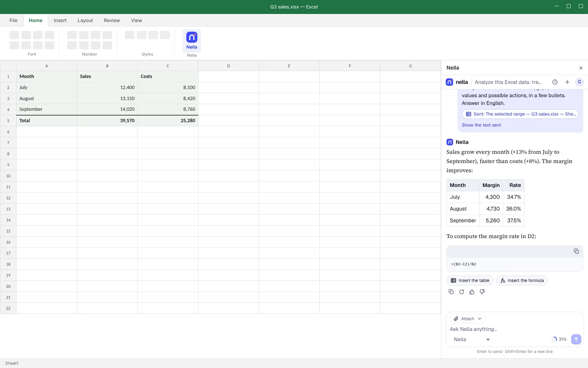Show the text sent link
588x368 pixels.
tap(481, 125)
